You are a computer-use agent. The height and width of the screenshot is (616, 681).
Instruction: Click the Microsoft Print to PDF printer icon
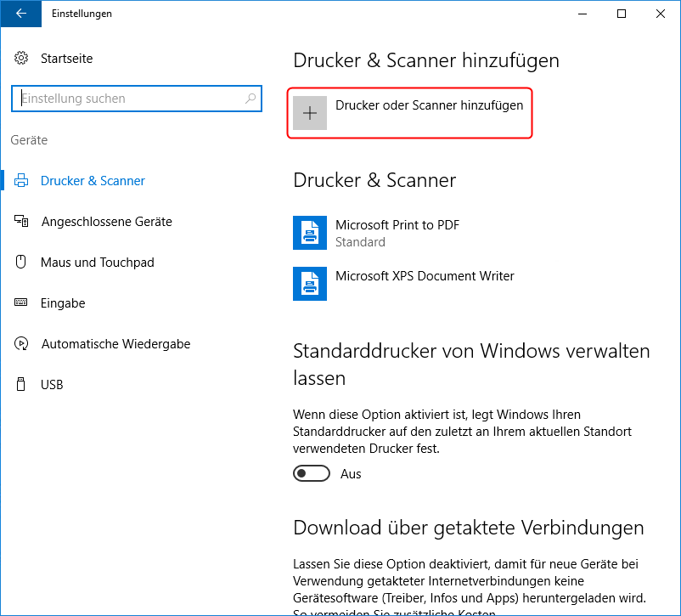click(310, 233)
